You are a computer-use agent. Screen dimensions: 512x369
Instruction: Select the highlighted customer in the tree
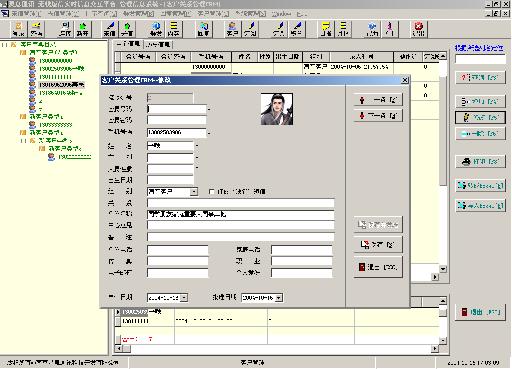coord(62,85)
